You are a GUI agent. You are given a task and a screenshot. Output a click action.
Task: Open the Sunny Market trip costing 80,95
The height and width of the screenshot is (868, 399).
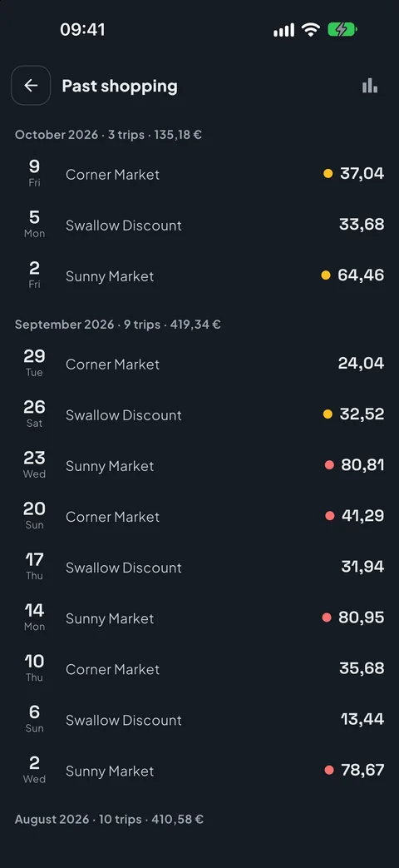[199, 618]
